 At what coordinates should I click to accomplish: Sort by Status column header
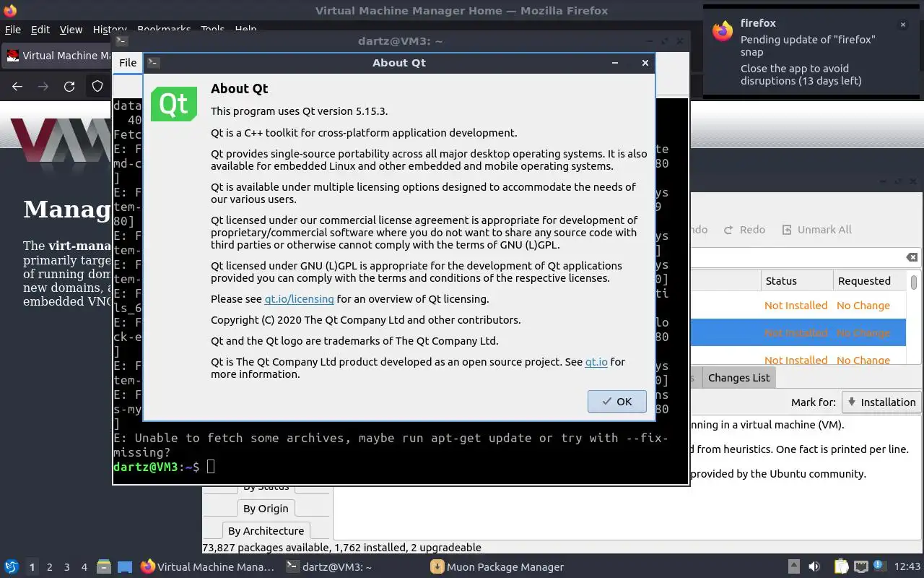pos(797,281)
